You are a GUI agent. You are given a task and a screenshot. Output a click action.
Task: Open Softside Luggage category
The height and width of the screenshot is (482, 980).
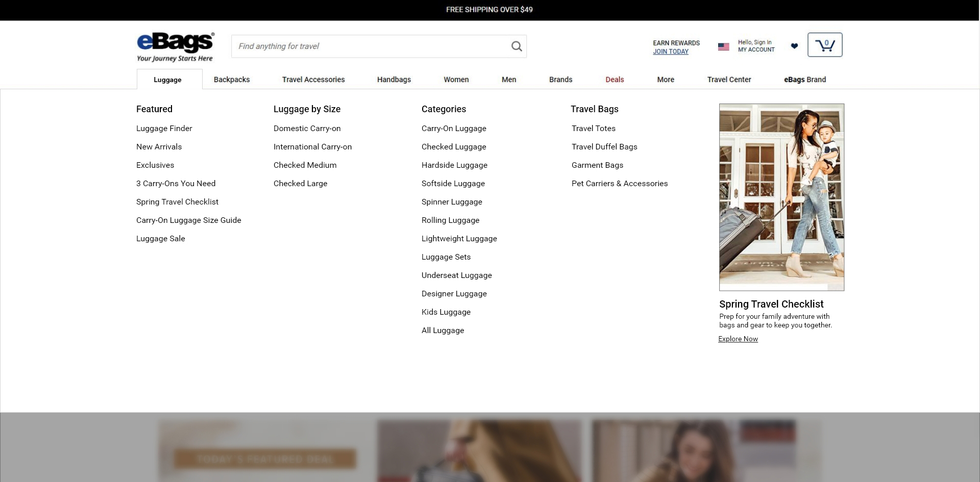(x=453, y=184)
